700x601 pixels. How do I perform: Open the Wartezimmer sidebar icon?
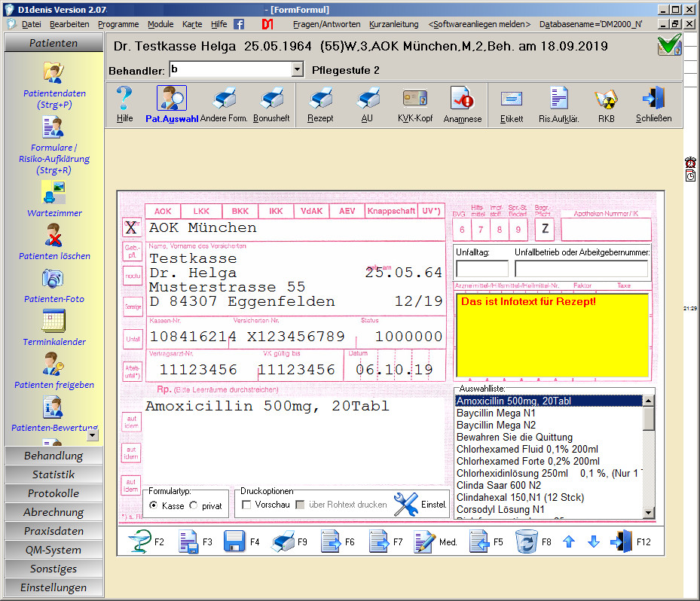click(53, 192)
